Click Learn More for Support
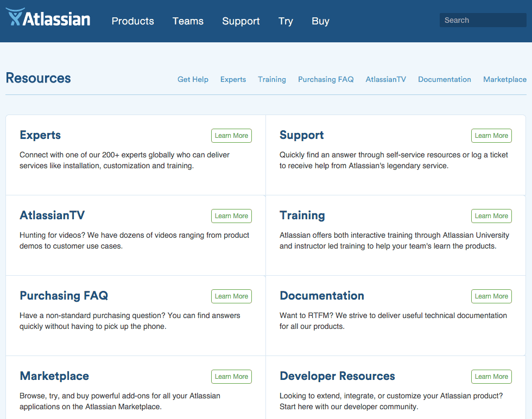 (x=491, y=136)
